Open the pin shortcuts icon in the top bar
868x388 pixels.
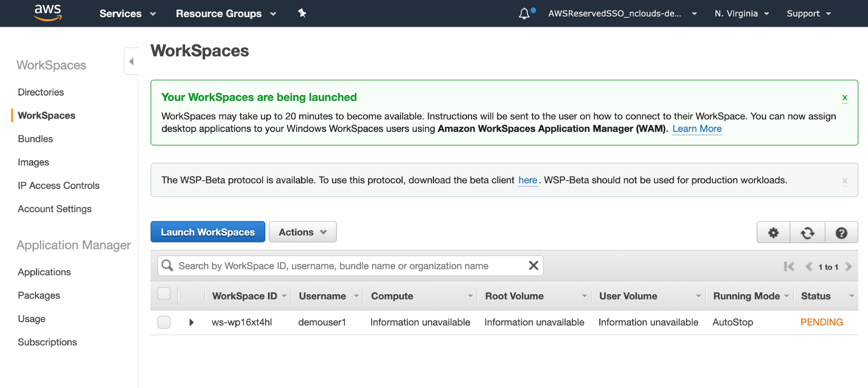pyautogui.click(x=302, y=13)
